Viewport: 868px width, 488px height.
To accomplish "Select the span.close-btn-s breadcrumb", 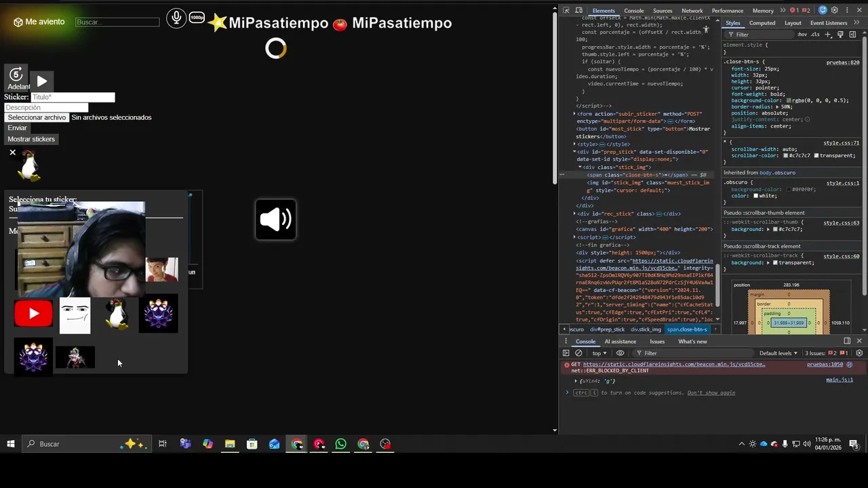I will (x=687, y=329).
